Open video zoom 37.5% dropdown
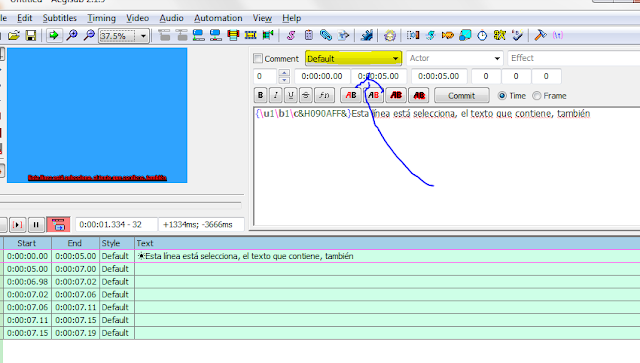The width and height of the screenshot is (640, 363). tap(143, 36)
